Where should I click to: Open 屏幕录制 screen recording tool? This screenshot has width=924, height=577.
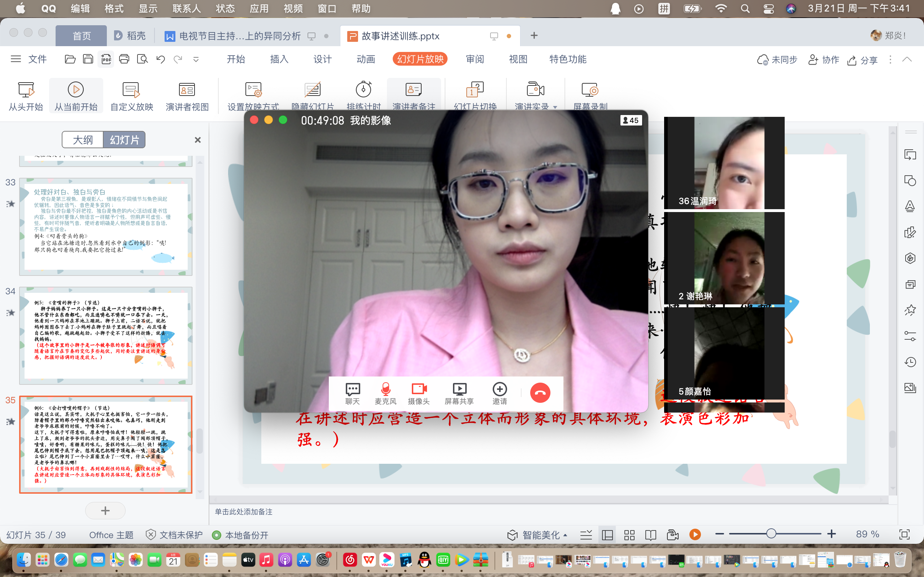pos(589,90)
